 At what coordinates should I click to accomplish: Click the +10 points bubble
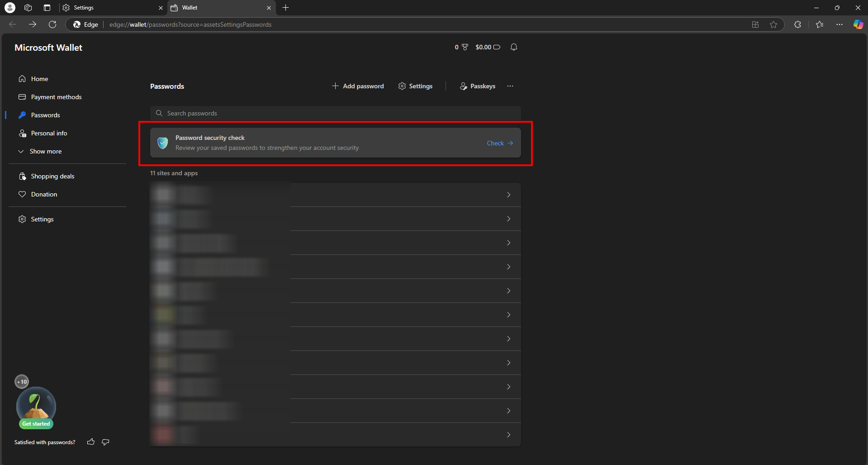coord(22,382)
